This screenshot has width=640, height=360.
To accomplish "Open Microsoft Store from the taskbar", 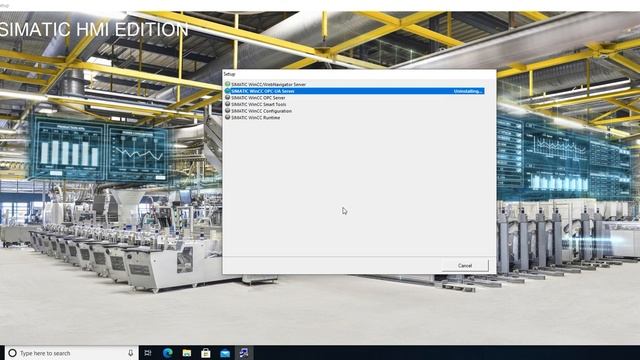I will (206, 353).
